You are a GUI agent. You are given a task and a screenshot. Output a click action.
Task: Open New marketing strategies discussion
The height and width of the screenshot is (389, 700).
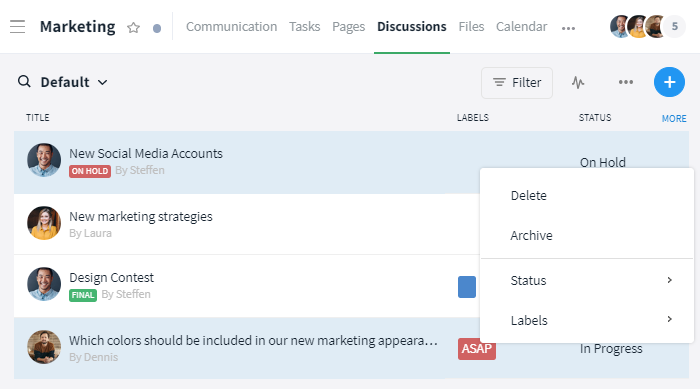pyautogui.click(x=141, y=217)
